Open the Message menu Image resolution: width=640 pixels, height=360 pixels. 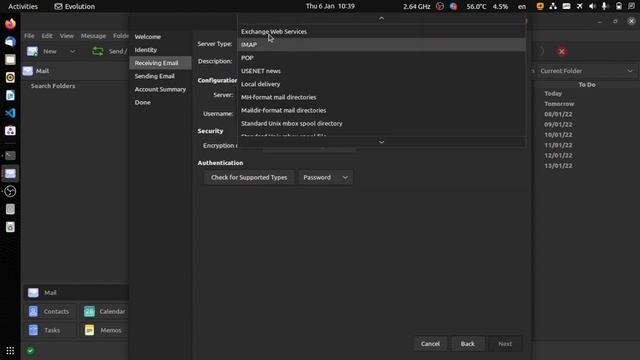[93, 36]
